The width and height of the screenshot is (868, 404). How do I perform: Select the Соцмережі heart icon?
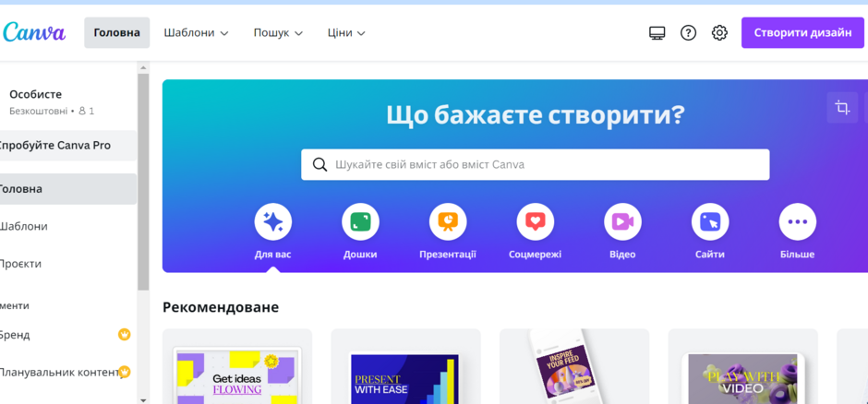tap(536, 222)
